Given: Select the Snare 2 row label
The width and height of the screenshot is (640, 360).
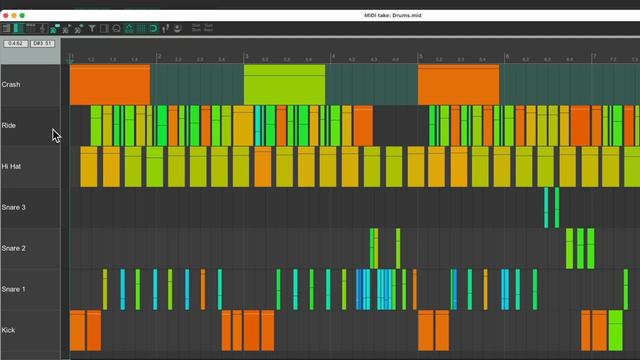Looking at the screenshot, I should [x=13, y=248].
